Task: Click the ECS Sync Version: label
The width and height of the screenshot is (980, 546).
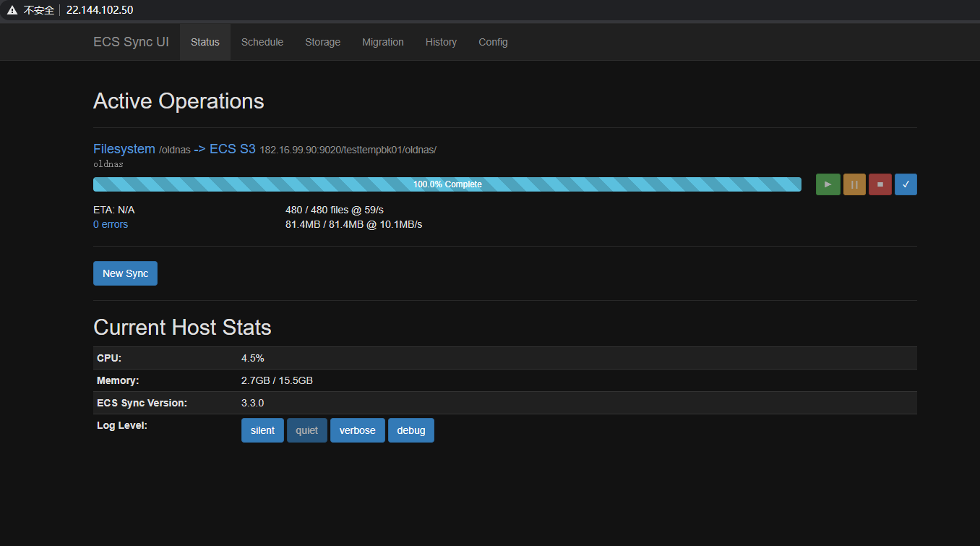Action: pyautogui.click(x=142, y=403)
